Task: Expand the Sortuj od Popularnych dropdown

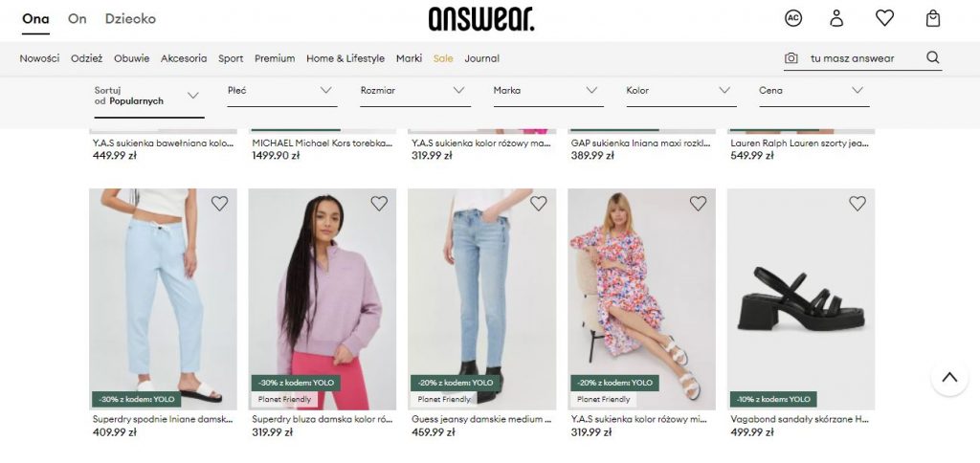Action: click(x=148, y=97)
